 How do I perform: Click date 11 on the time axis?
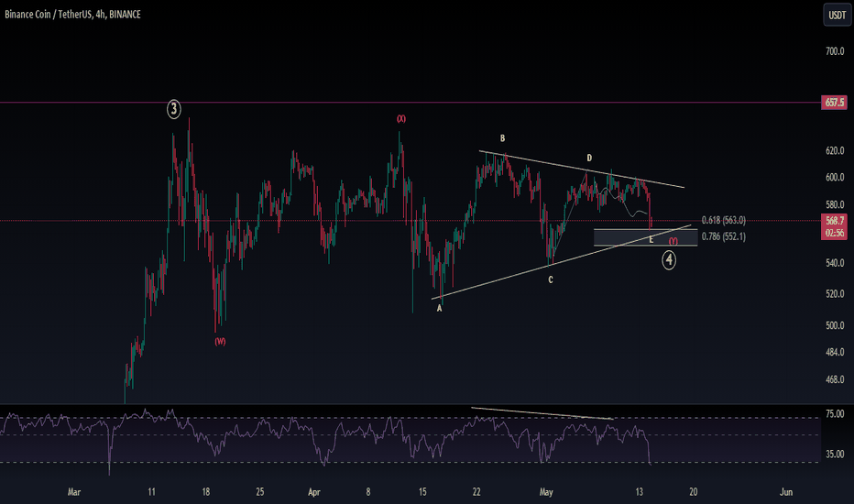click(151, 492)
